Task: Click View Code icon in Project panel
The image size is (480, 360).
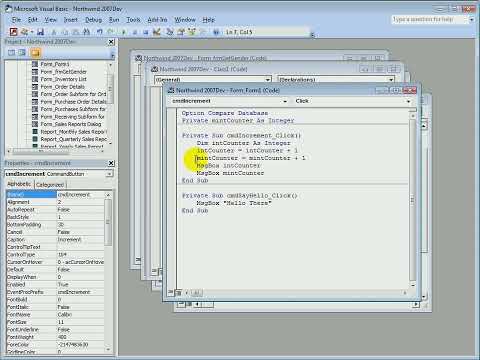Action: tap(12, 53)
